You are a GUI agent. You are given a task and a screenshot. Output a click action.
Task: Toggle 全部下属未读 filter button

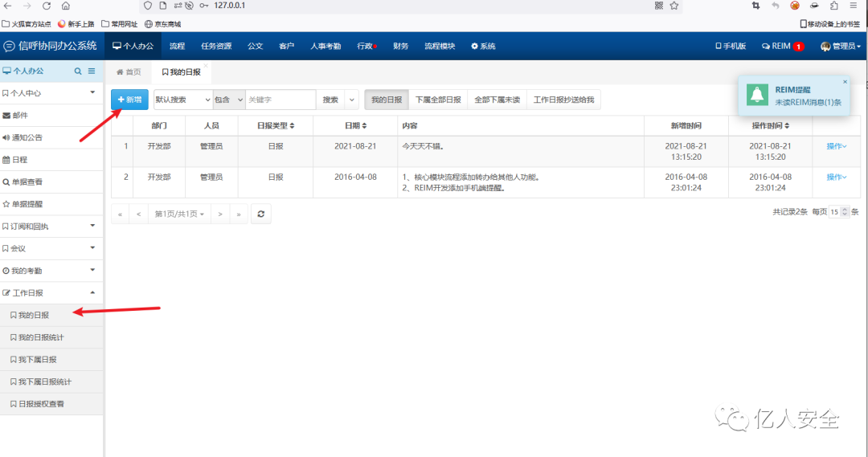click(x=497, y=100)
